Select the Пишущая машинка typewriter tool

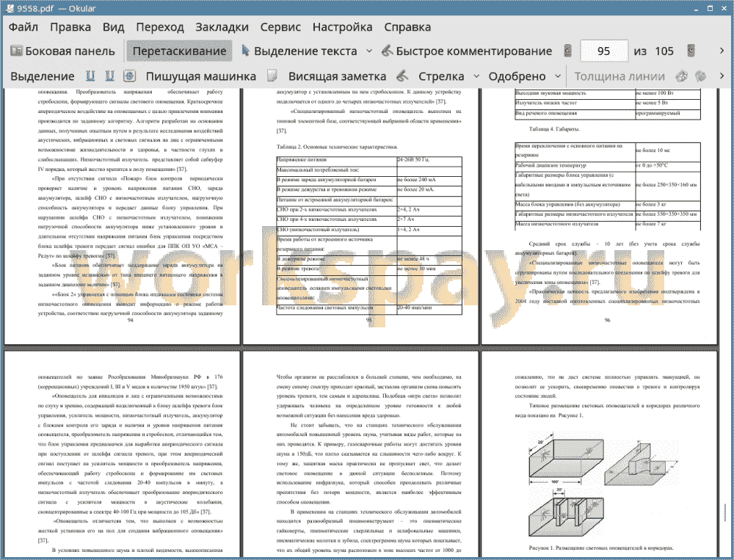pyautogui.click(x=201, y=76)
